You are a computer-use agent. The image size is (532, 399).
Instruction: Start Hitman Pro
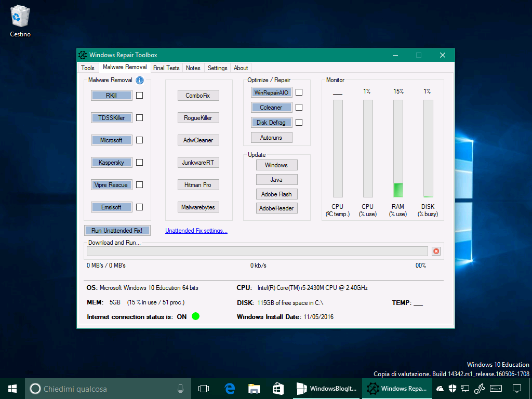pyautogui.click(x=198, y=185)
